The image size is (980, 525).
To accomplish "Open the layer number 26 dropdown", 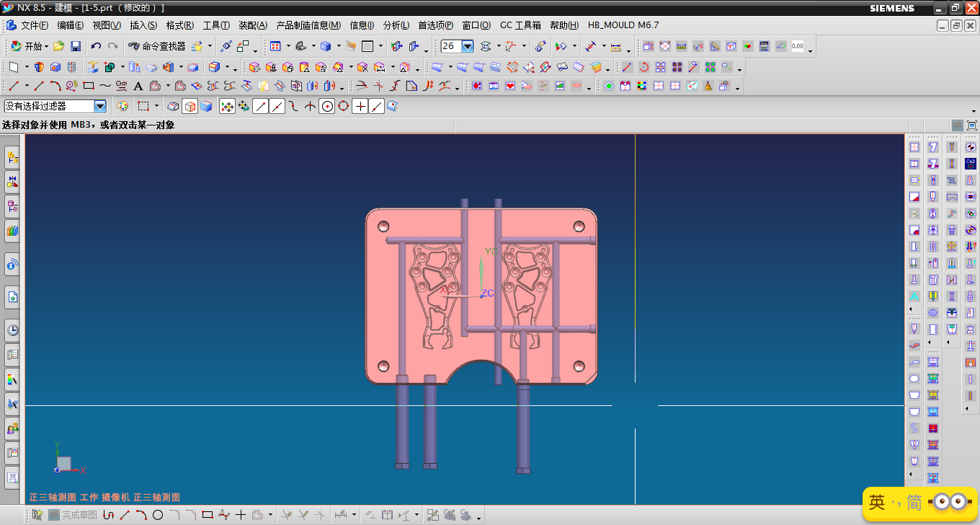I will (x=467, y=46).
